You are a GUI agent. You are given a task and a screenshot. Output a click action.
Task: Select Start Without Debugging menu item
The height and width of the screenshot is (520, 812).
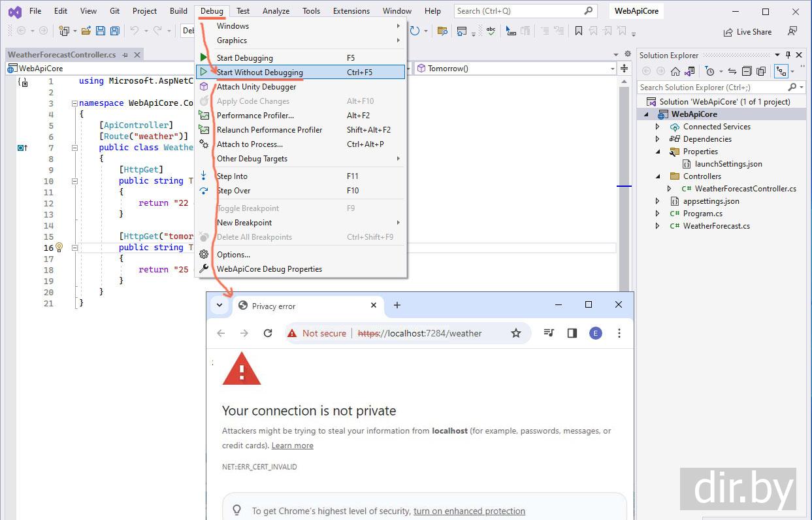tap(260, 73)
